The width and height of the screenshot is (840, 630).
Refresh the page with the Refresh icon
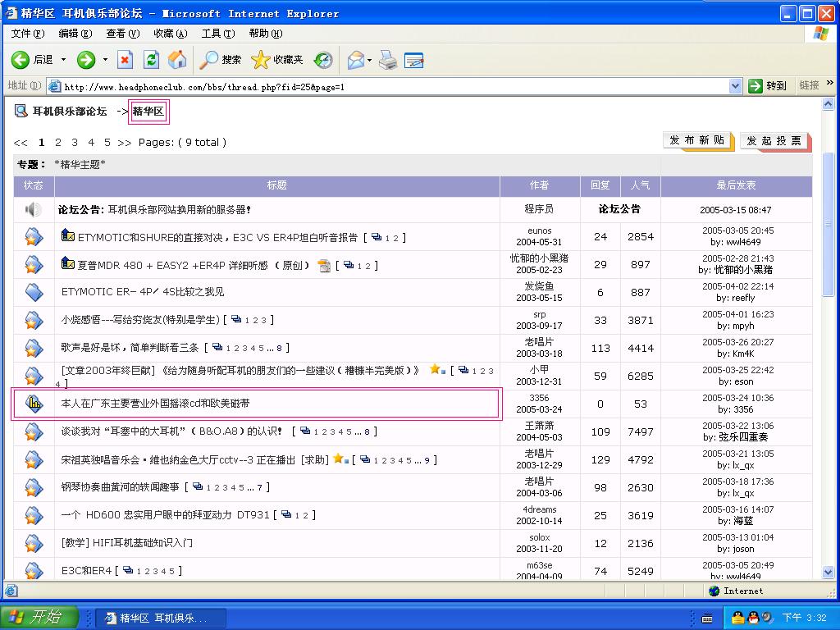pyautogui.click(x=151, y=59)
